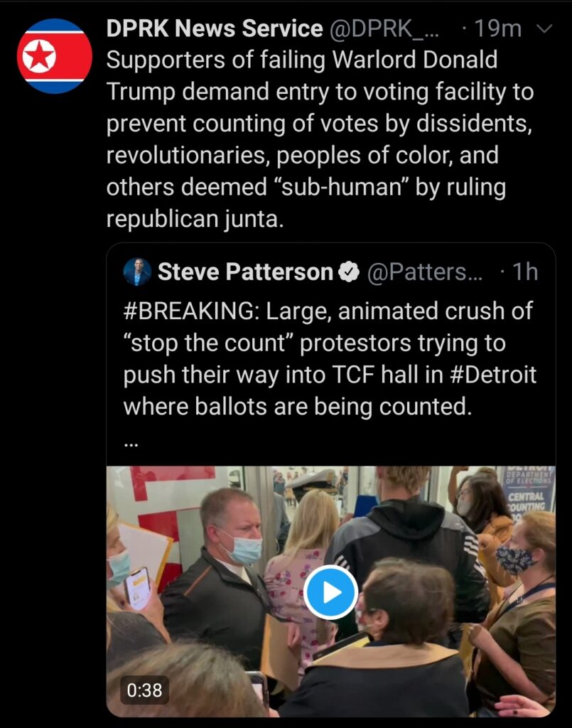Open DPRK News Service flag avatar
Image resolution: width=572 pixels, height=728 pixels.
[x=55, y=56]
